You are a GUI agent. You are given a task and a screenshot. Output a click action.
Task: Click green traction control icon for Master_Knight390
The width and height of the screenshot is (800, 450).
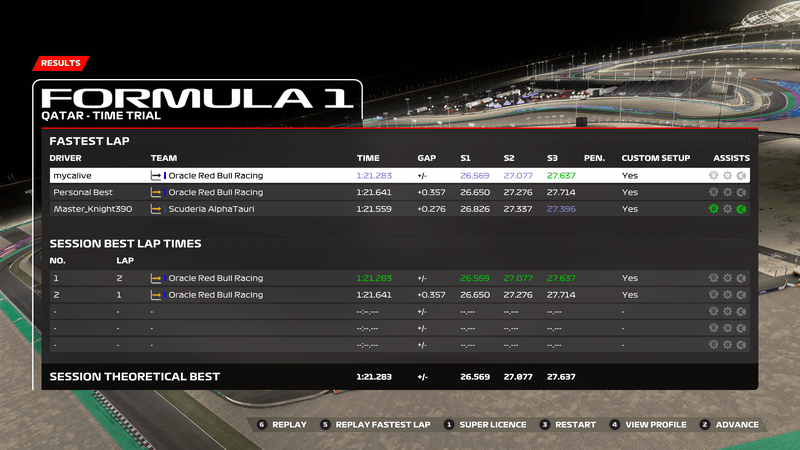(x=713, y=209)
